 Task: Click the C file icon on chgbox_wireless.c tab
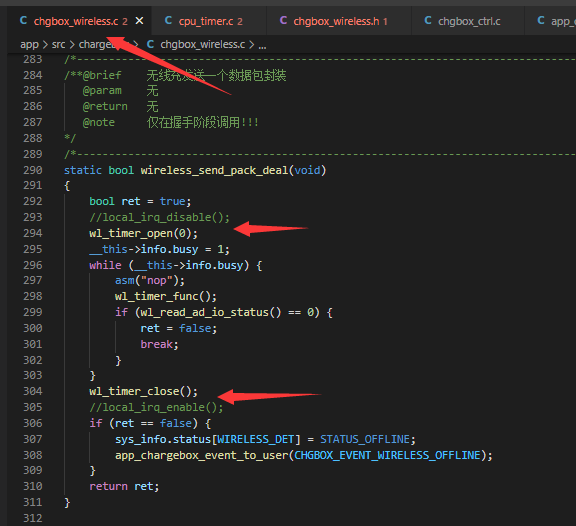pyautogui.click(x=24, y=21)
